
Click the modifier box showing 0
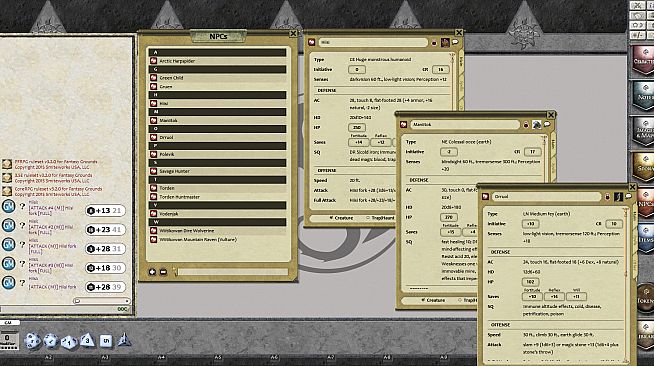pyautogui.click(x=8, y=338)
